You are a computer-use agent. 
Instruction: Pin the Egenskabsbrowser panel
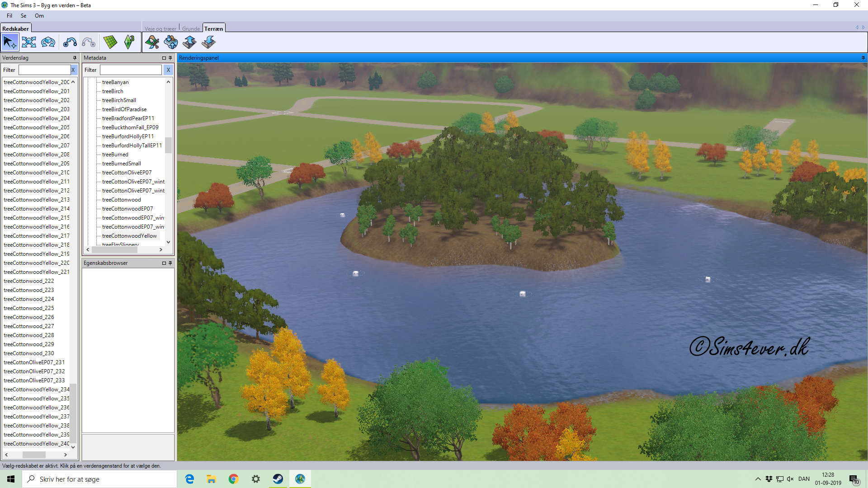170,263
